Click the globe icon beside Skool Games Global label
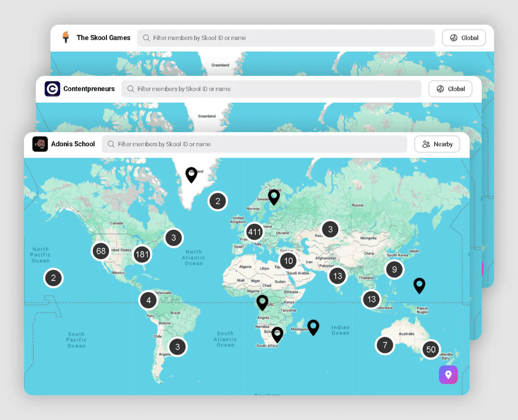The height and width of the screenshot is (420, 518). coord(453,38)
